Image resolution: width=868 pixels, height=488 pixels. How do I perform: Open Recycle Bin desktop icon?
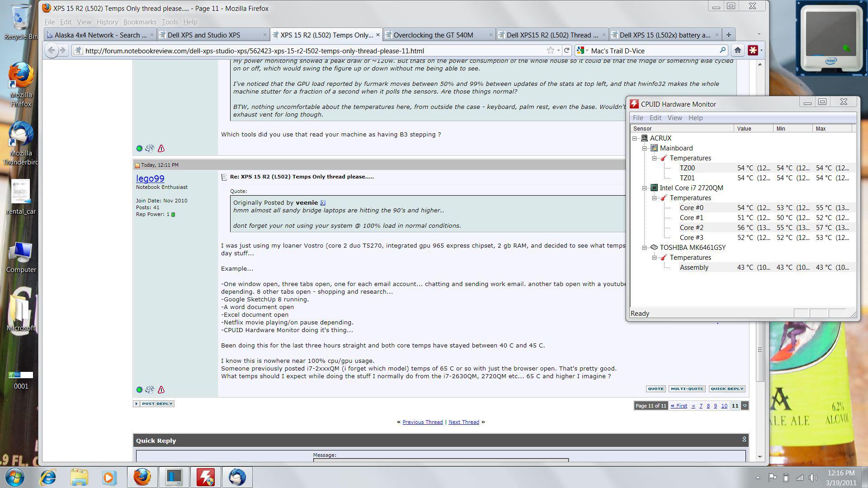[20, 22]
